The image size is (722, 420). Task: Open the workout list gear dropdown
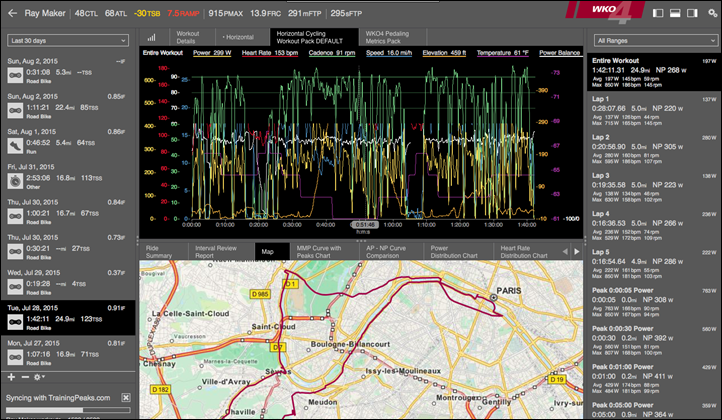pos(39,377)
